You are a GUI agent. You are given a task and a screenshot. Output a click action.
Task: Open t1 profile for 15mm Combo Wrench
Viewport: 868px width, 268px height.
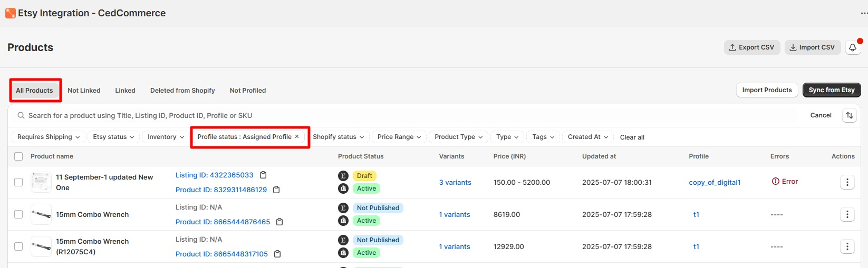point(696,214)
